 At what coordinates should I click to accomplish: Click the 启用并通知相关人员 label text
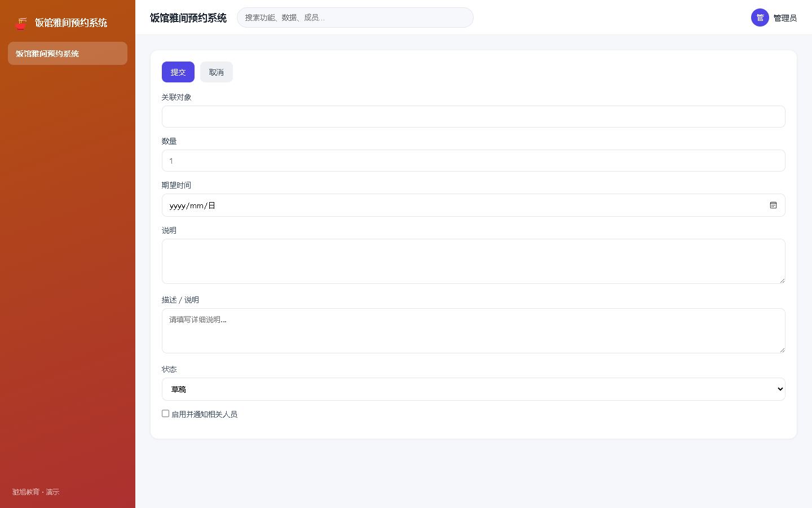pos(204,414)
